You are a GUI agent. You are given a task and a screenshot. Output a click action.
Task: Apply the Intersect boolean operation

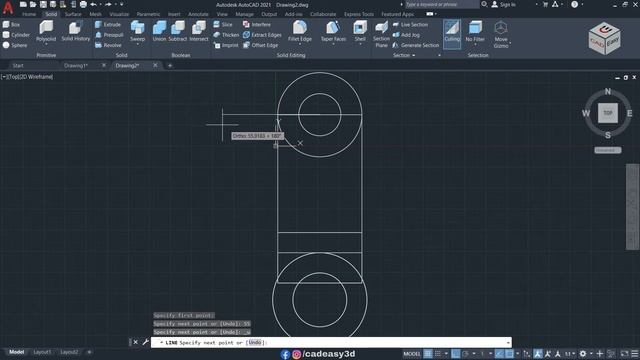coord(199,32)
